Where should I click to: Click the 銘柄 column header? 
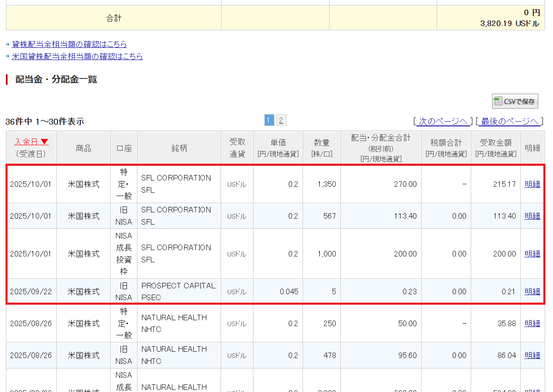(x=179, y=148)
